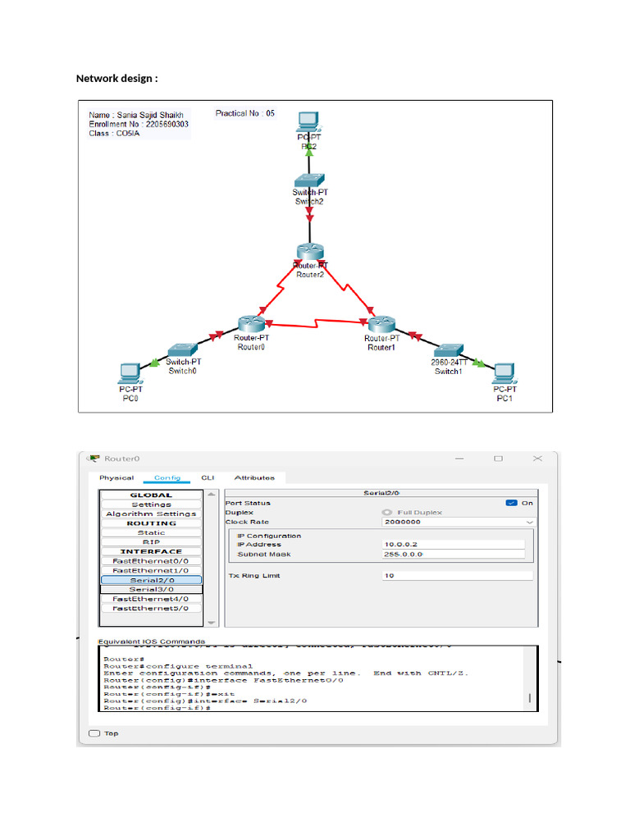The width and height of the screenshot is (630, 840).
Task: Open the Physical tab
Action: click(x=116, y=477)
